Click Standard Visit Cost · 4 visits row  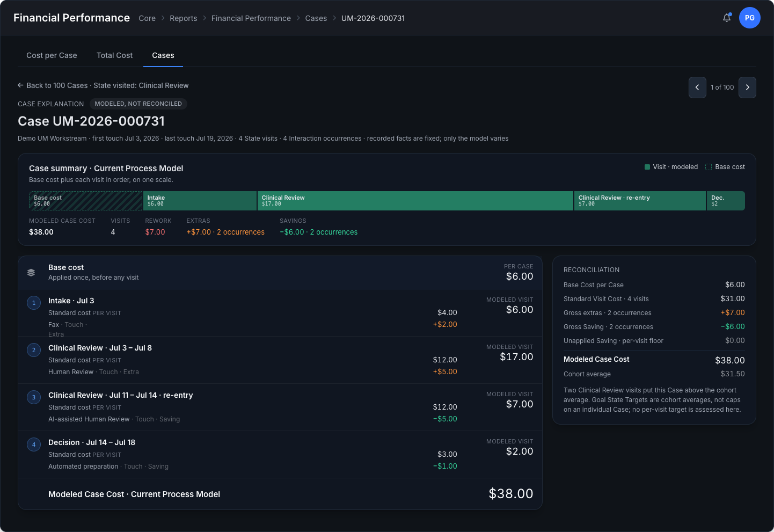coord(654,298)
